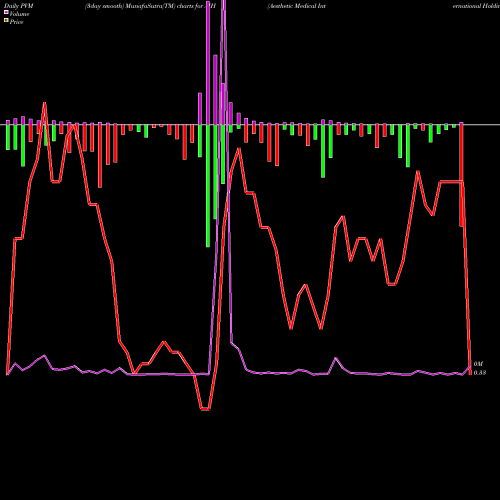Click the '0.88' price value label

pos(480,373)
